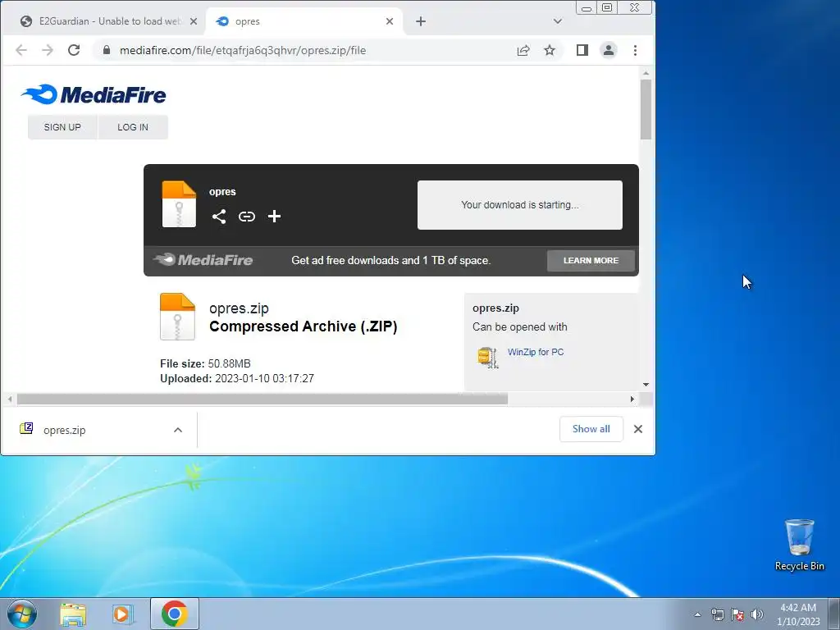Image resolution: width=840 pixels, height=630 pixels.
Task: Copy link using the chain icon
Action: point(246,217)
